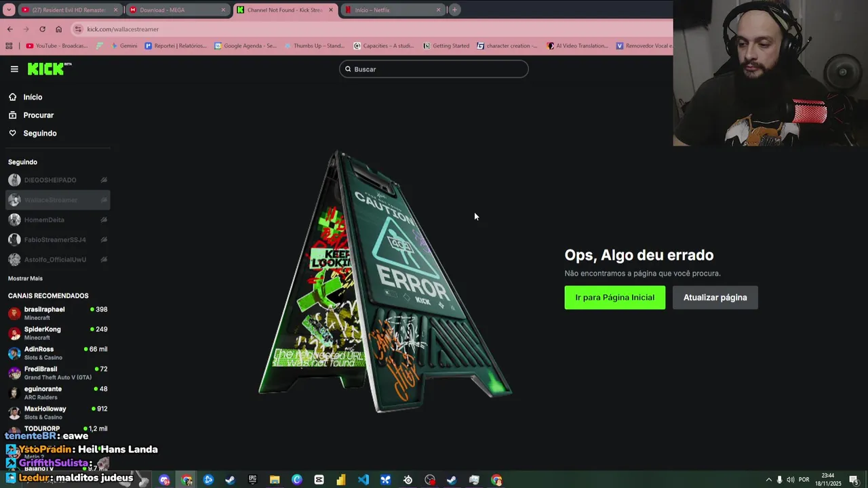Open brasilraphael channel avatar

(14, 313)
